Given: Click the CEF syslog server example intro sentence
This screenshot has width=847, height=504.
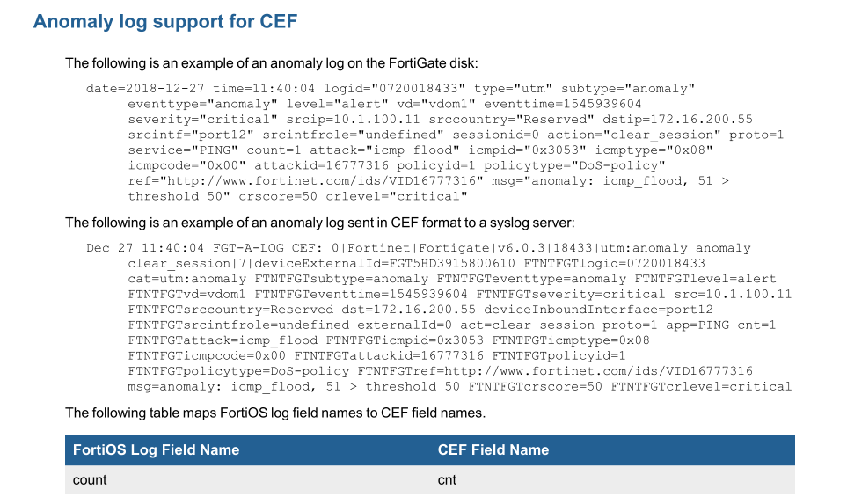Looking at the screenshot, I should [x=320, y=223].
